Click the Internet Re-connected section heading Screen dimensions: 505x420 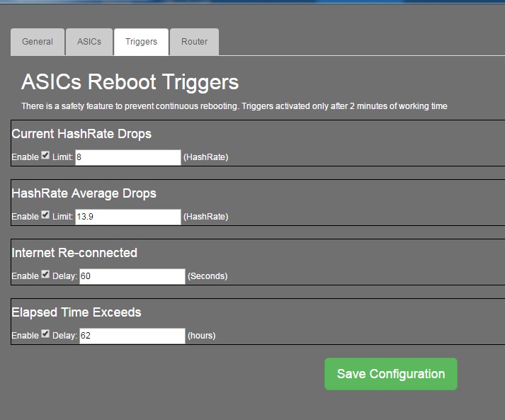(x=74, y=253)
